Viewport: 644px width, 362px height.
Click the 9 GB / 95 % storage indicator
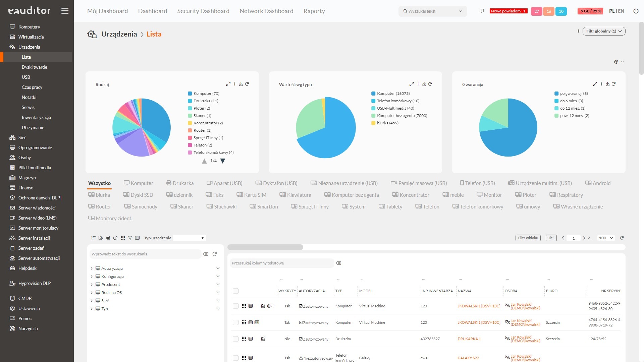pos(590,11)
